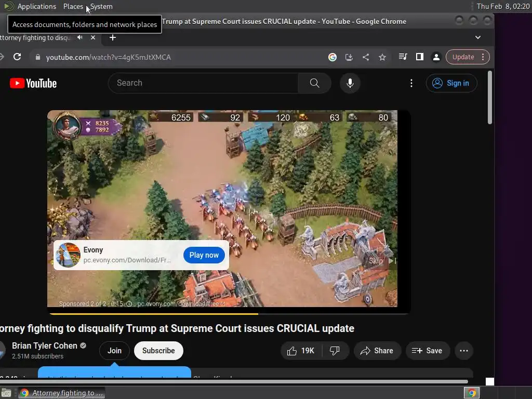Click the date and time clock
This screenshot has height=399, width=532.
pyautogui.click(x=503, y=6)
